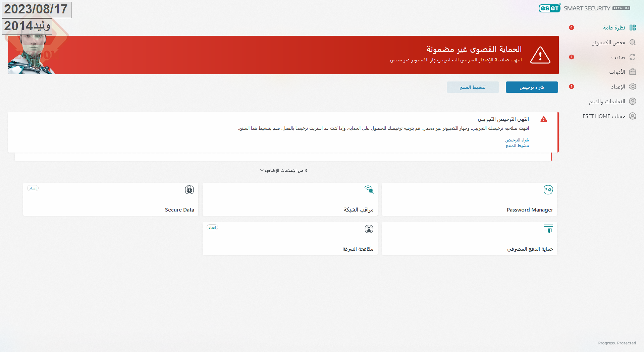Open the التعليمات والدعم menu item

click(607, 101)
